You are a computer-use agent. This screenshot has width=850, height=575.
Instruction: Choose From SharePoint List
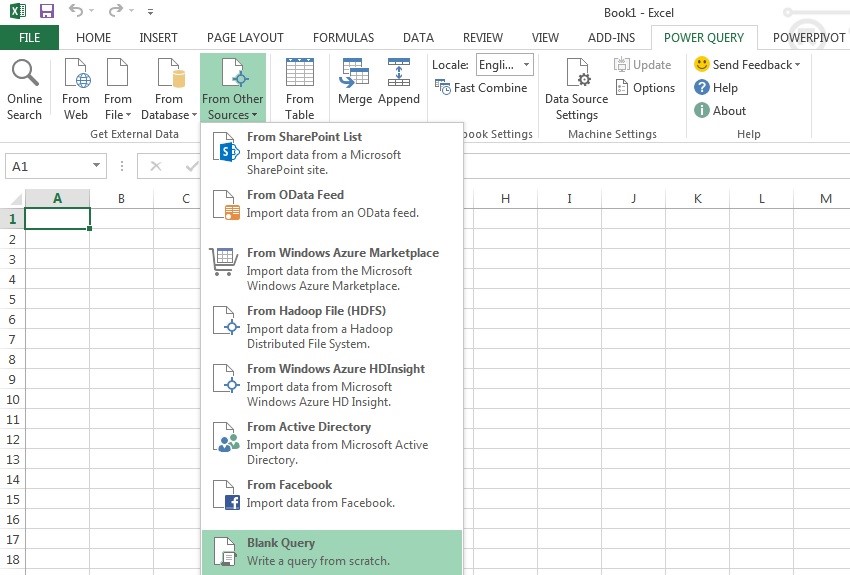(x=332, y=153)
